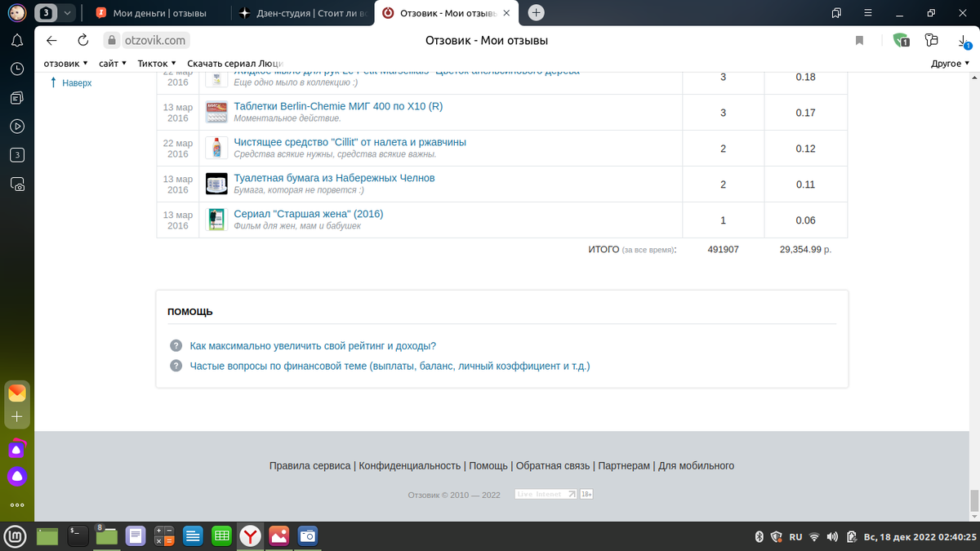Open the sidebar video play icon
The image size is (980, 551).
coord(17,127)
